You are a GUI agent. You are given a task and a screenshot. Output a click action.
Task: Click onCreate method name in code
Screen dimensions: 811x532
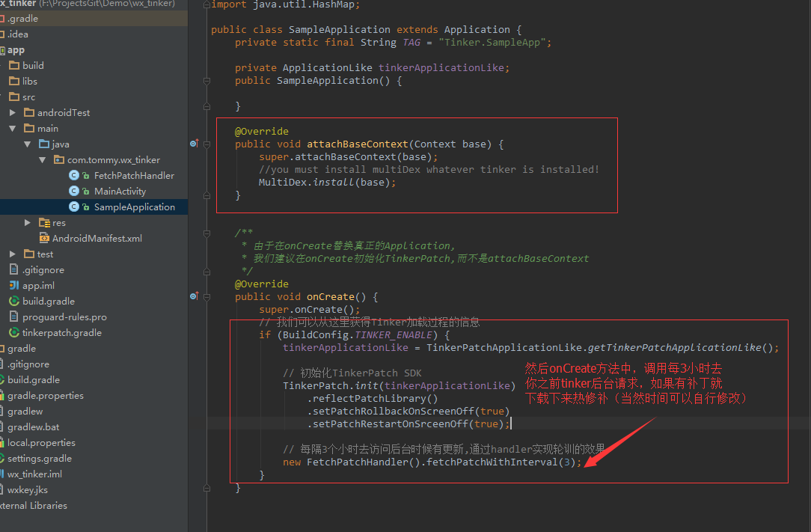click(331, 296)
